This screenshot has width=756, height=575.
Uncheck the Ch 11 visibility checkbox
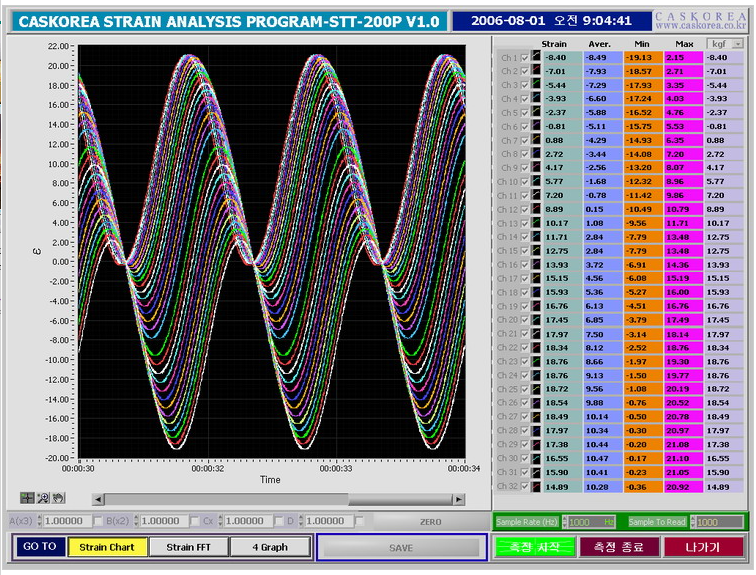[x=525, y=196]
